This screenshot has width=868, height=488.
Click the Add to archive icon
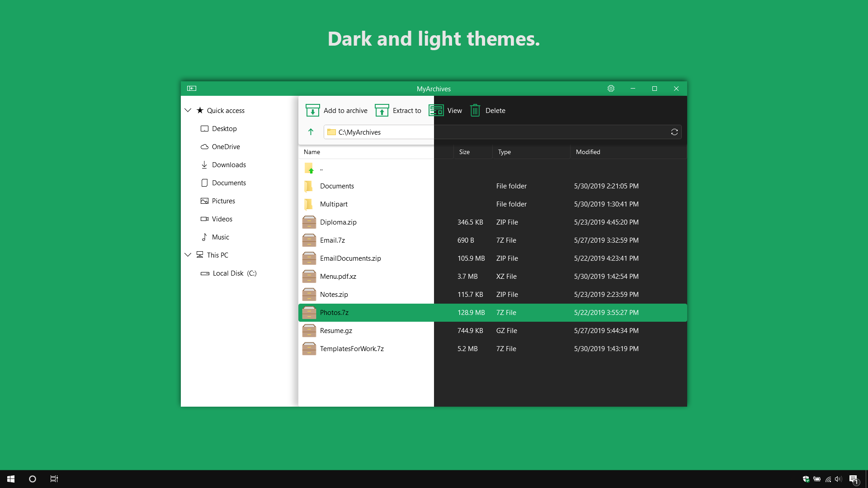(x=312, y=111)
